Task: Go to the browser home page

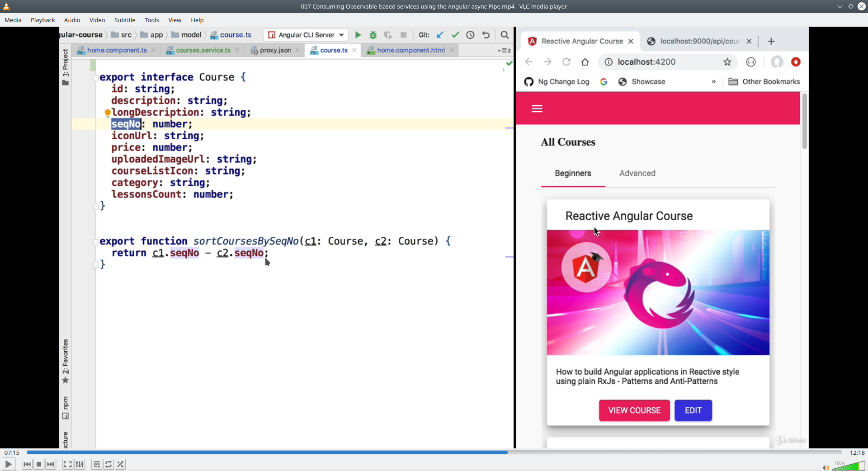Action: coord(585,62)
